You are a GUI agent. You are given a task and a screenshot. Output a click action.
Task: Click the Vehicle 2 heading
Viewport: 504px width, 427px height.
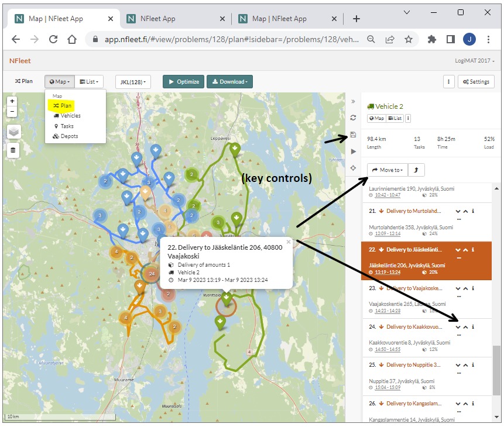(386, 106)
